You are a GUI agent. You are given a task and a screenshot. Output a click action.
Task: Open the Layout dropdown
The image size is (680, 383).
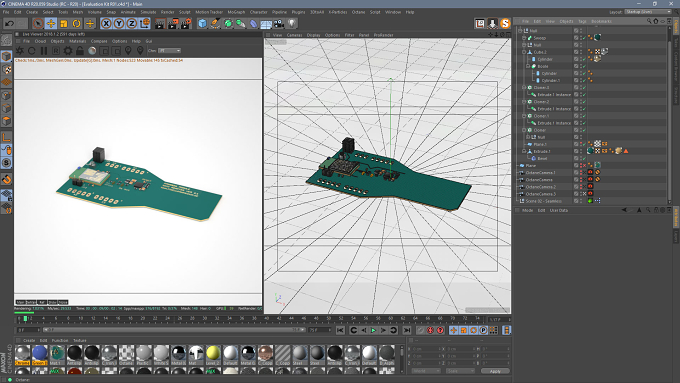click(648, 12)
